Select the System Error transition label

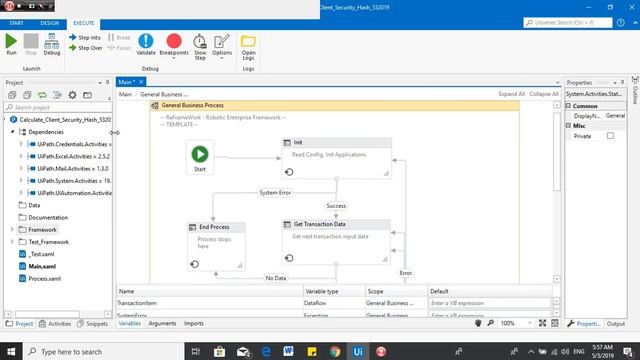coord(275,192)
